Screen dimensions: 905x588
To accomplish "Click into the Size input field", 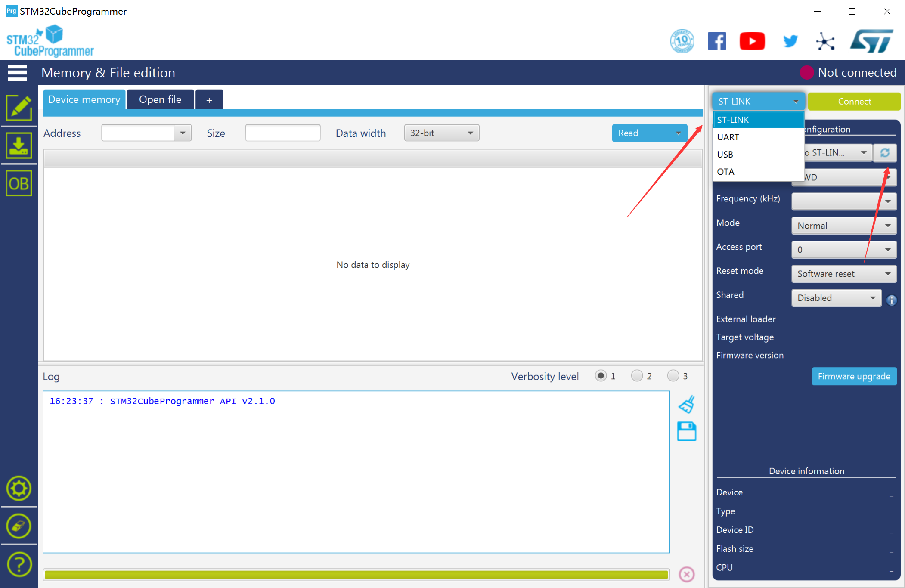I will [282, 133].
